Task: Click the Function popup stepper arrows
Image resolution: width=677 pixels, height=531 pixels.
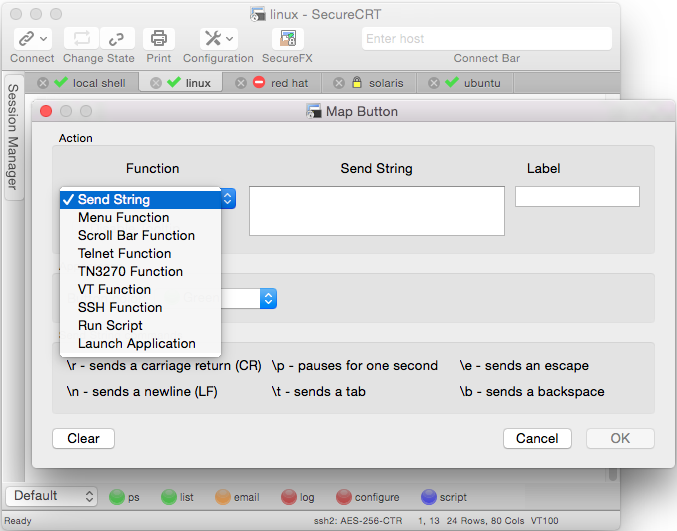Action: (228, 199)
